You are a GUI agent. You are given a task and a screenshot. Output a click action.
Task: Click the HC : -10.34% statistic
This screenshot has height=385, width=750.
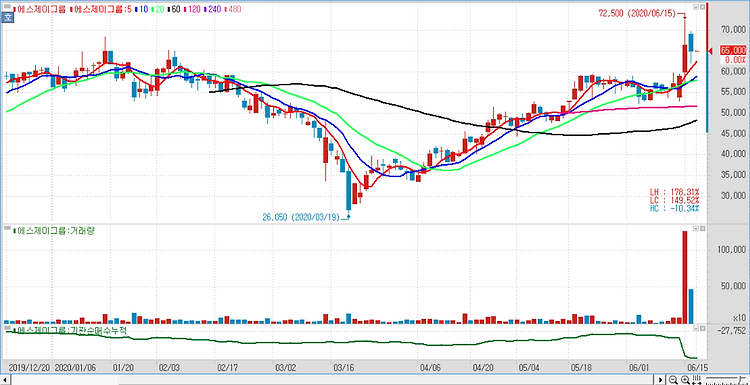pyautogui.click(x=674, y=209)
